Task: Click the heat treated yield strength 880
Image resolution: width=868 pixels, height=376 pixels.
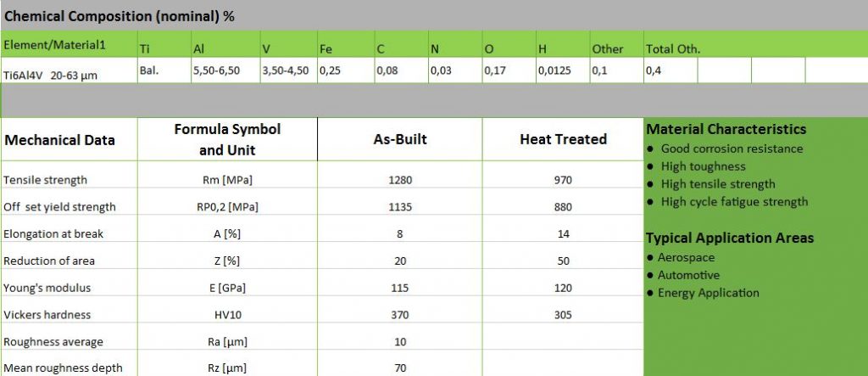Action: (563, 207)
